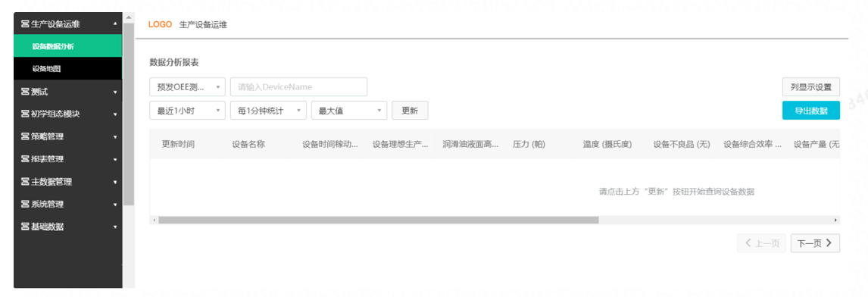Click the 导出数据 button
This screenshot has height=297, width=868.
coord(811,111)
